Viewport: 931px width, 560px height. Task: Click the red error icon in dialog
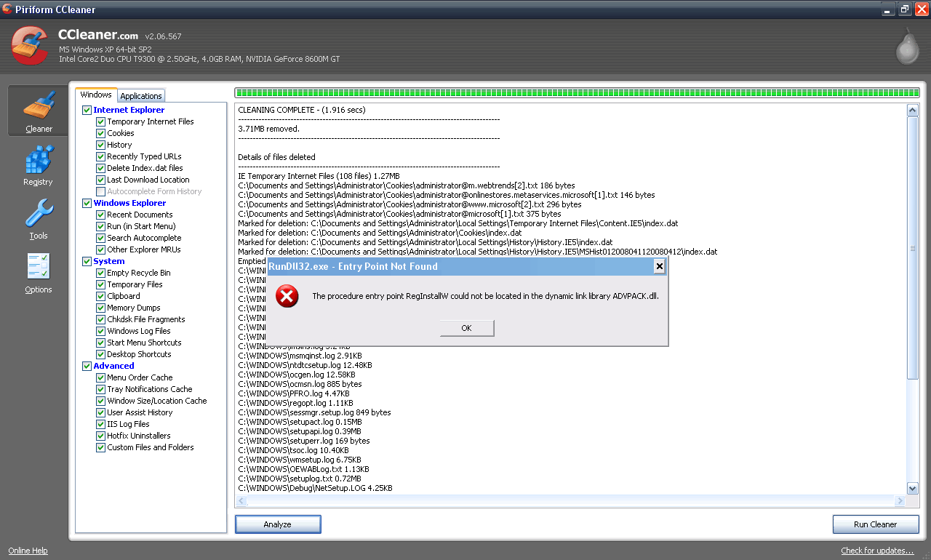[287, 296]
